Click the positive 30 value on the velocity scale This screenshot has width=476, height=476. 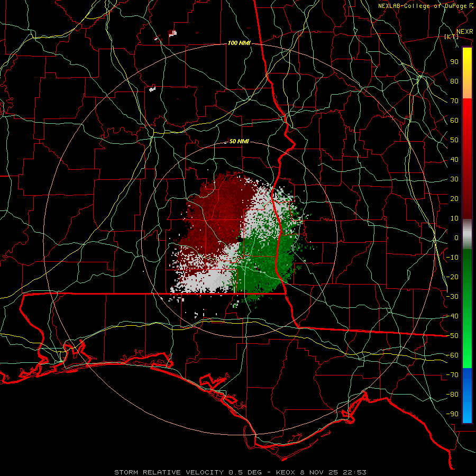[x=454, y=179]
